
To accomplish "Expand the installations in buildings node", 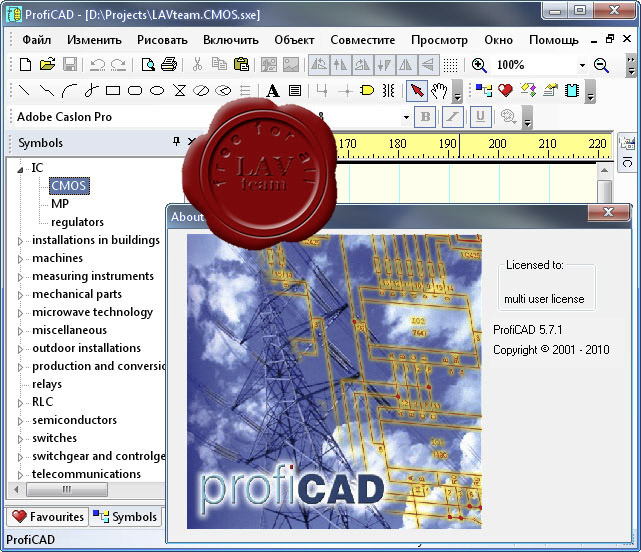I will point(20,241).
